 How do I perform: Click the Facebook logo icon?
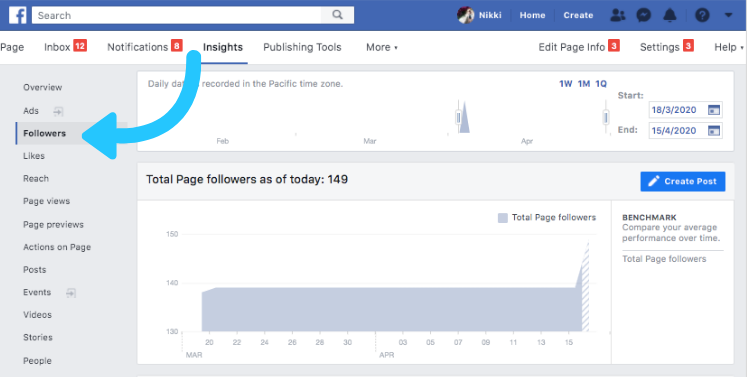pyautogui.click(x=18, y=15)
